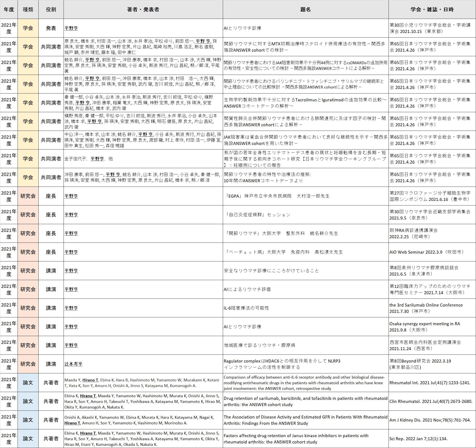This screenshot has height=448, width=476.
Task: Select the AiO Web Seminar 2022.3.9 cell
Action: [432, 252]
